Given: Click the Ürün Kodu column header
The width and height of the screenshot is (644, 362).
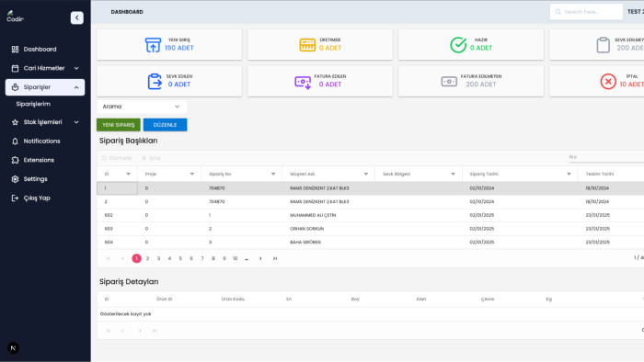Looking at the screenshot, I should [233, 300].
